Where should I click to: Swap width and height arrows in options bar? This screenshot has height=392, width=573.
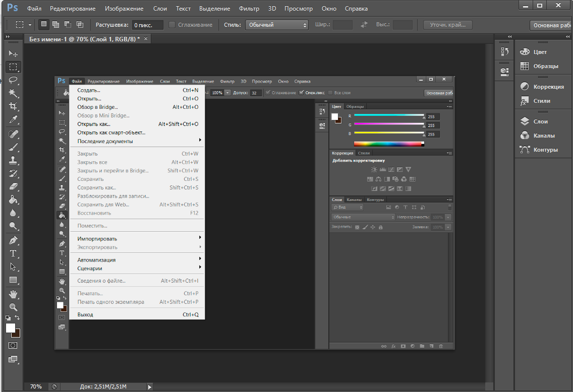coord(364,25)
